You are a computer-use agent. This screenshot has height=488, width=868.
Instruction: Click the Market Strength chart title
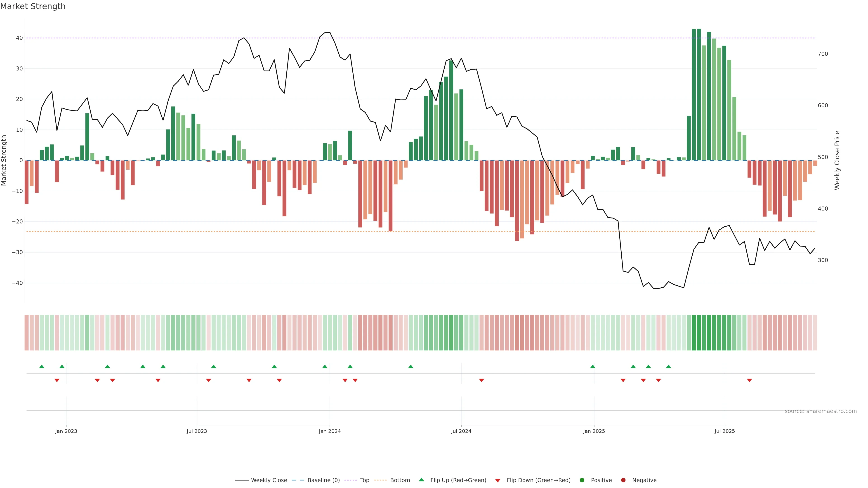(x=33, y=6)
